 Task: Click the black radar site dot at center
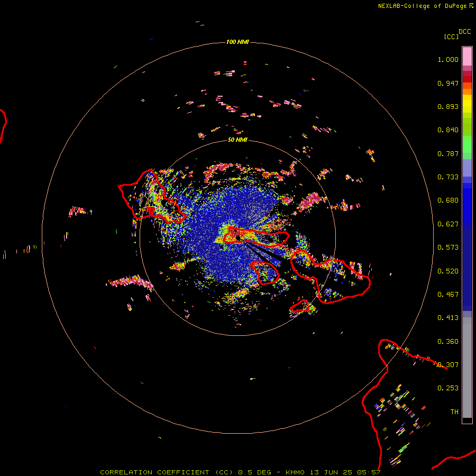click(x=238, y=238)
